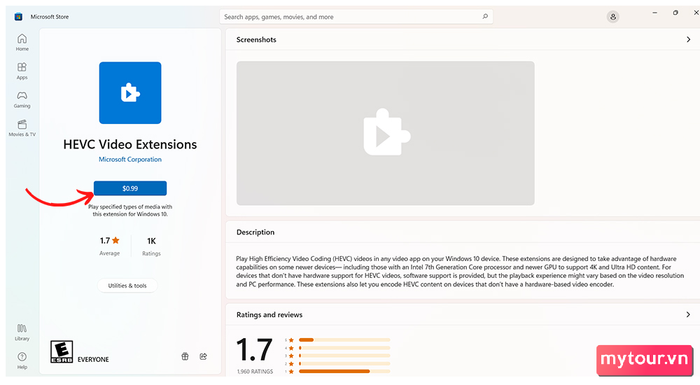This screenshot has width=700, height=385.
Task: Buy the app with the $0.99 button
Action: click(x=130, y=188)
